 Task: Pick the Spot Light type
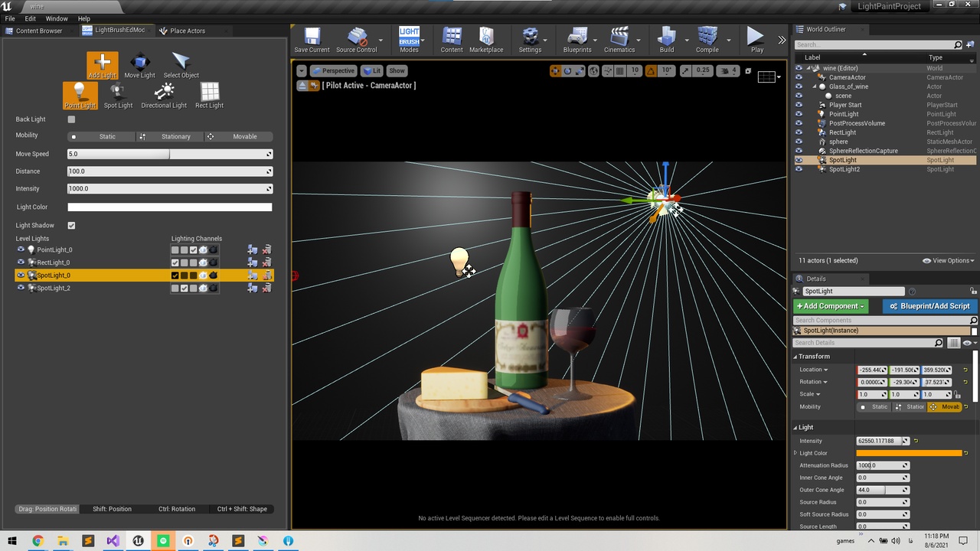coord(118,96)
